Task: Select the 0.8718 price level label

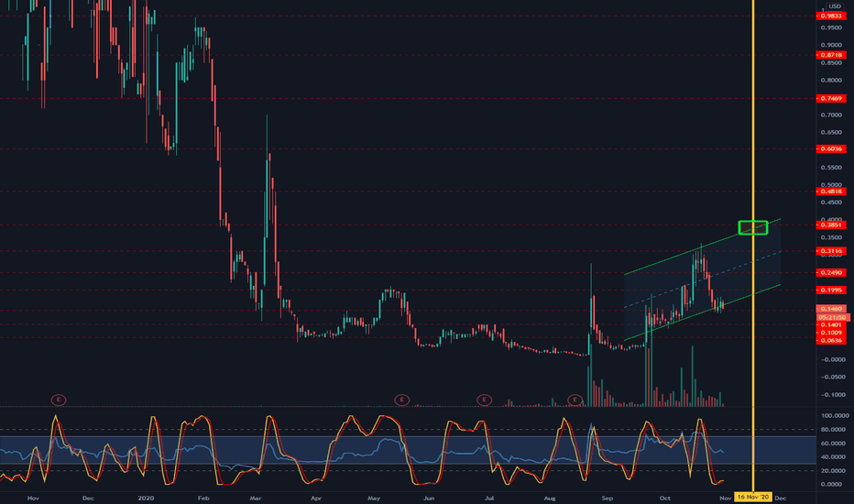Action: click(831, 55)
